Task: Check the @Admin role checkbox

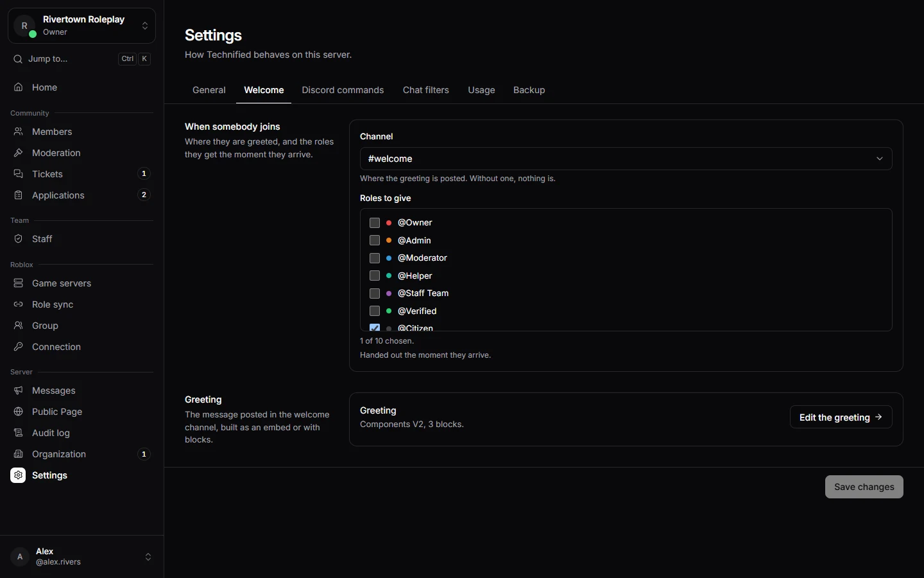Action: tap(375, 240)
